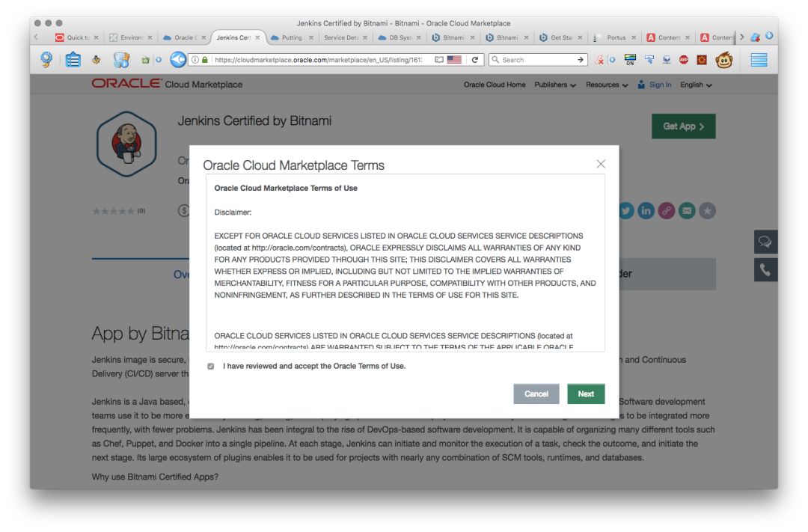Click the globe with key toolbar icon
Viewport: 808px width, 532px height.
[x=122, y=60]
